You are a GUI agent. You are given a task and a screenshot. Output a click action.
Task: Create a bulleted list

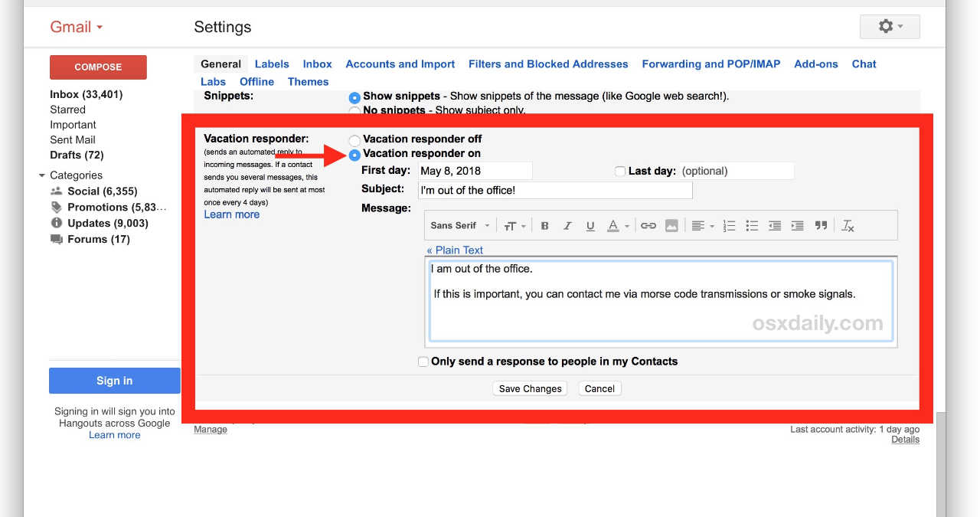[752, 226]
